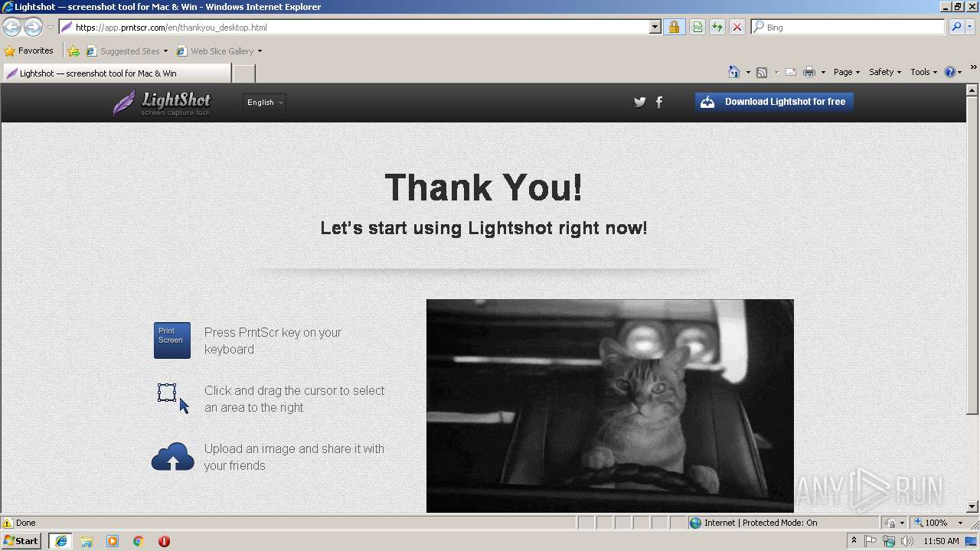Open the Safety menu
The image size is (980, 551).
(x=884, y=72)
